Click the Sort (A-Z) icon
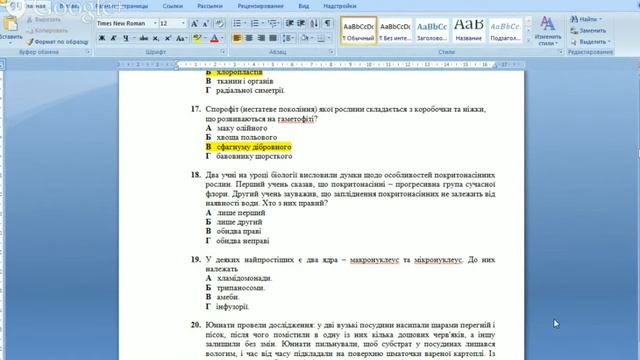This screenshot has height=360, width=640. point(314,24)
